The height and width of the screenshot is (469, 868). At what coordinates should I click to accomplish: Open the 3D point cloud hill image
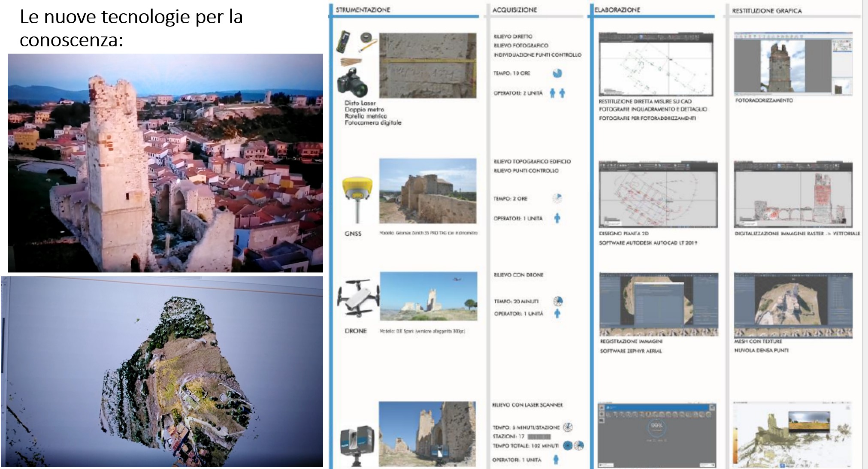[x=162, y=372]
